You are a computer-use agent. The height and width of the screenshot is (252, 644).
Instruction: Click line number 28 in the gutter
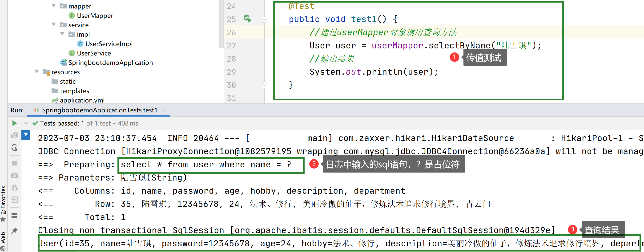coord(231,59)
